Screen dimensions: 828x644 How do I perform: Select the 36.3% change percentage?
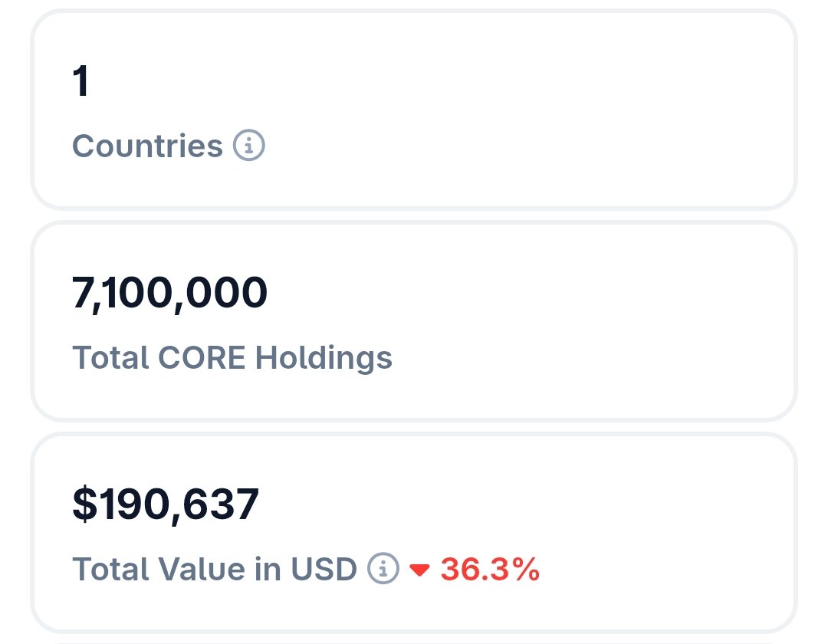[490, 569]
